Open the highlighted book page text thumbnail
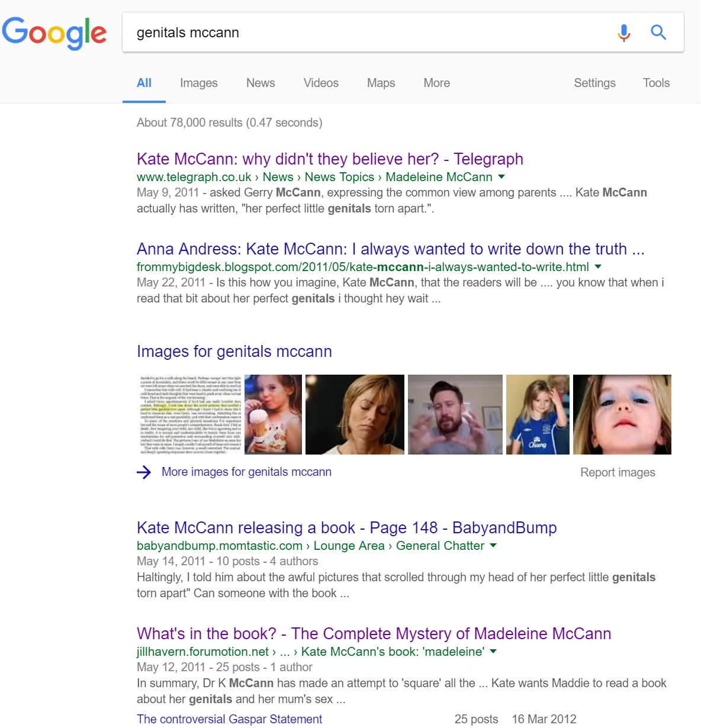The image size is (701, 728). click(x=191, y=414)
